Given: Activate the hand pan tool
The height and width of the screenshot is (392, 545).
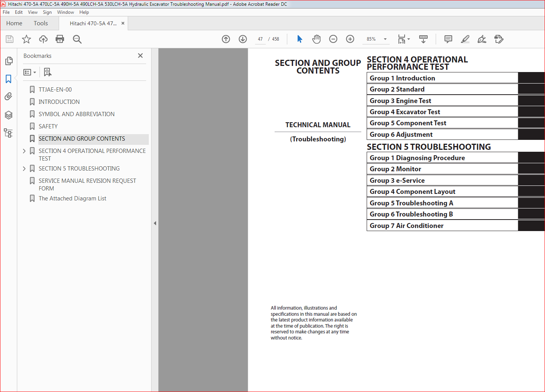Looking at the screenshot, I should tap(316, 39).
